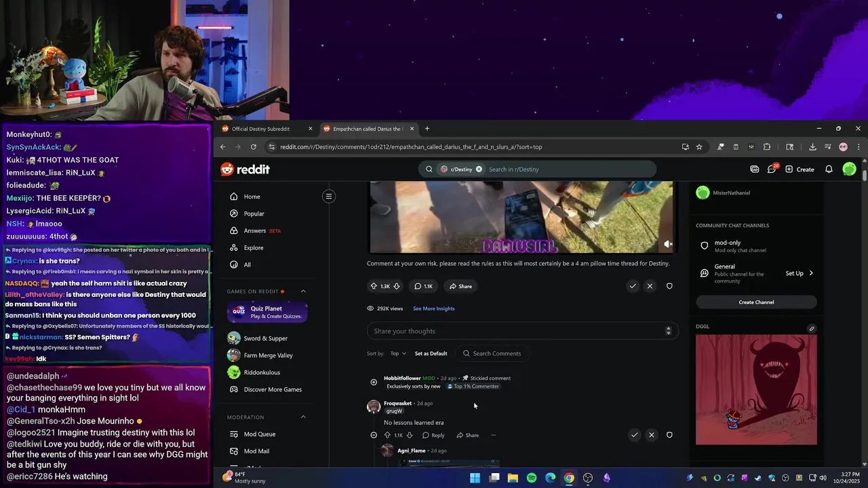
Task: Click in Share your thoughts box
Action: [x=523, y=331]
